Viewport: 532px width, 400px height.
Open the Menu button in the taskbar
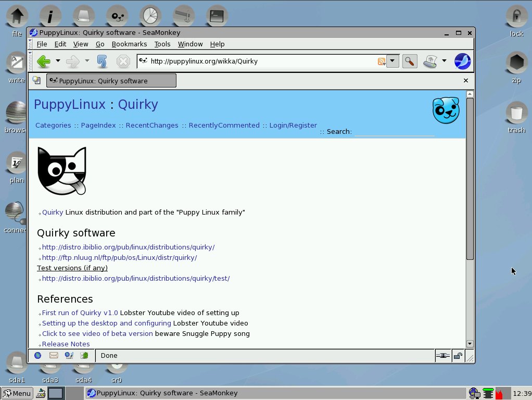click(x=17, y=393)
